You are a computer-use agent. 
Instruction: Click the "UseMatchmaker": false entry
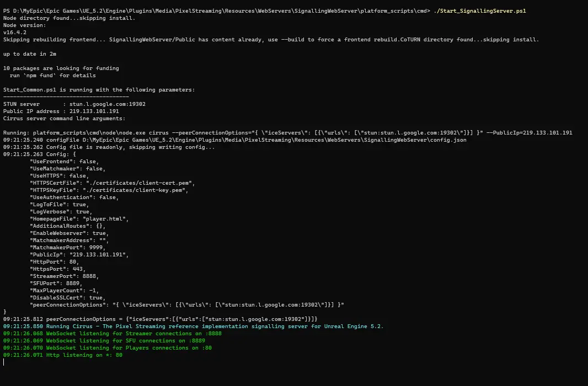[x=67, y=169]
